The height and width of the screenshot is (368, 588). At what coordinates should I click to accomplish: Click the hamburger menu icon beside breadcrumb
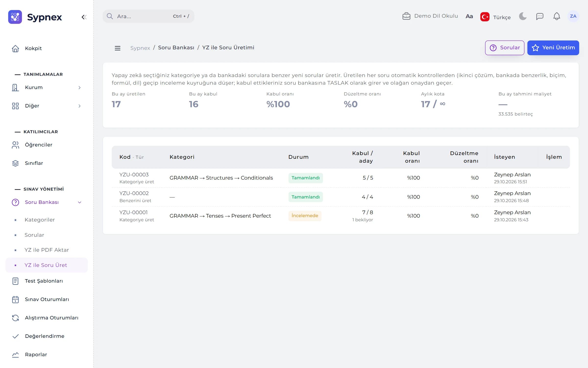pos(118,48)
